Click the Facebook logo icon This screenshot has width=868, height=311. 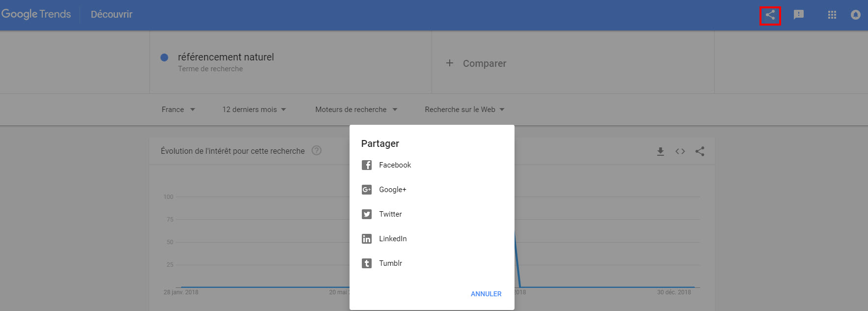[367, 165]
